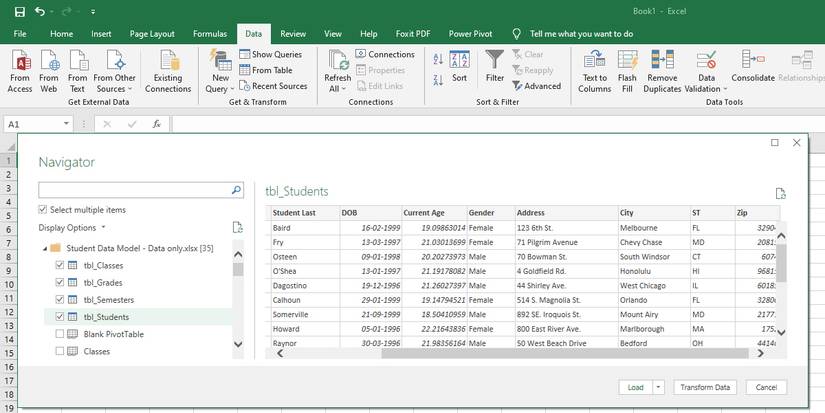Image resolution: width=825 pixels, height=413 pixels.
Task: Uncheck the tbl_Grades checkbox
Action: point(60,283)
